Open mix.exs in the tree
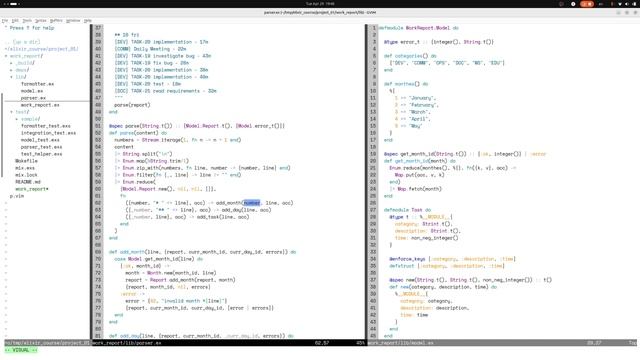 [x=25, y=168]
